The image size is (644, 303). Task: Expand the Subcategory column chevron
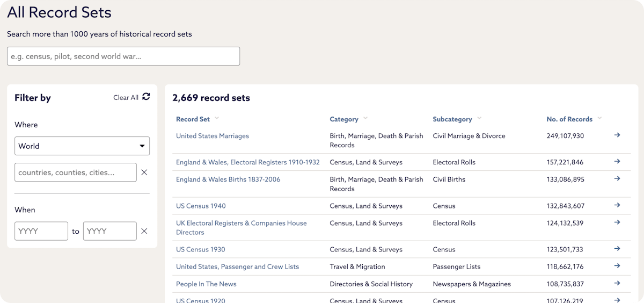[x=479, y=118]
